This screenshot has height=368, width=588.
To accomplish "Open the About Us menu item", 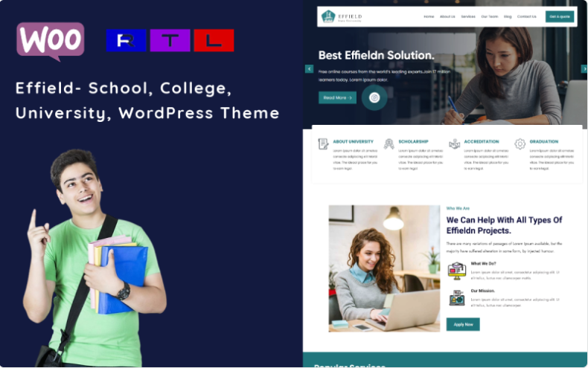I will pyautogui.click(x=447, y=16).
